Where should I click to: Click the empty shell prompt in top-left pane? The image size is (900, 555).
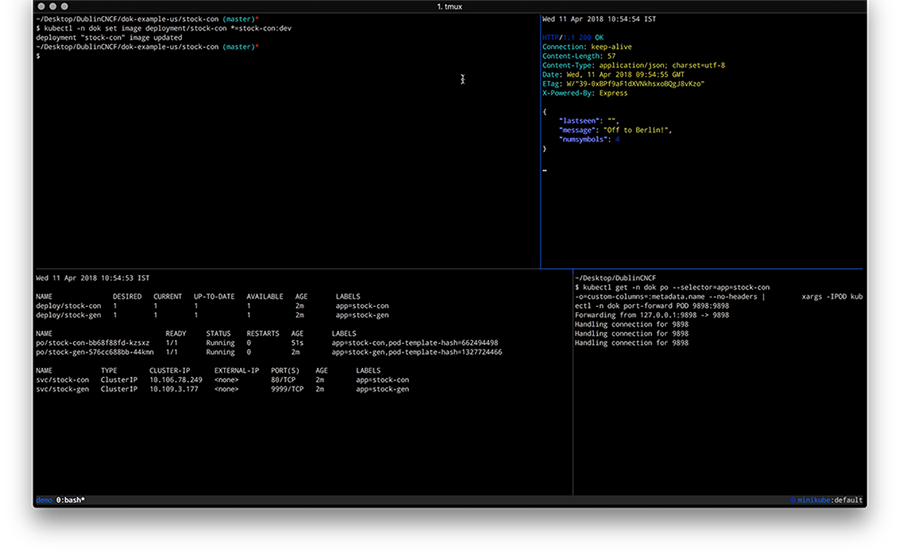coord(38,56)
